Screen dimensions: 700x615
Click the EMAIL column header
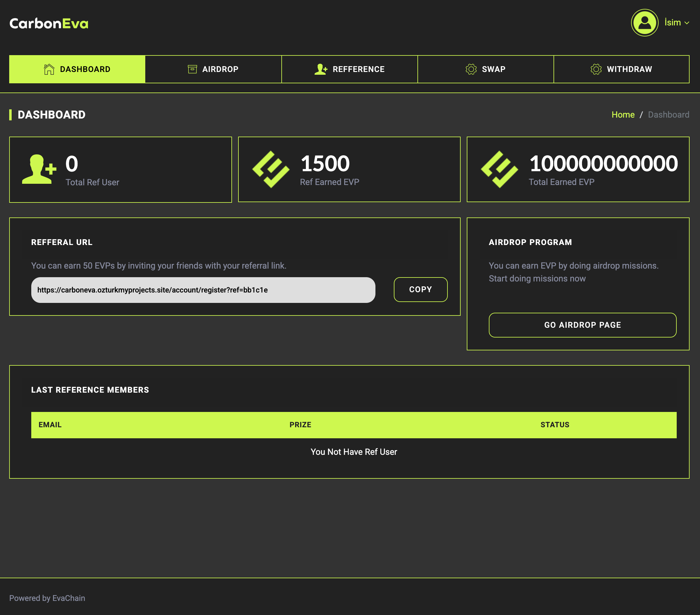(50, 425)
